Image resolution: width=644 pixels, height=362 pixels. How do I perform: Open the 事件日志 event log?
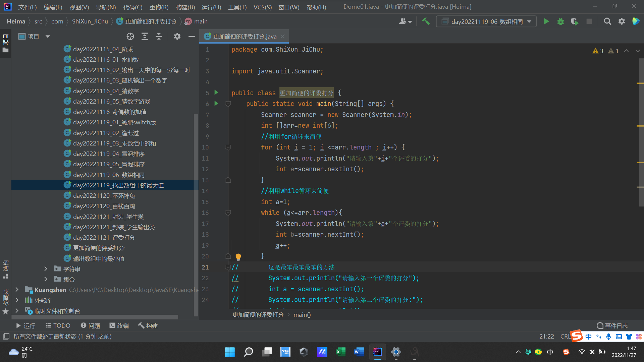(612, 325)
